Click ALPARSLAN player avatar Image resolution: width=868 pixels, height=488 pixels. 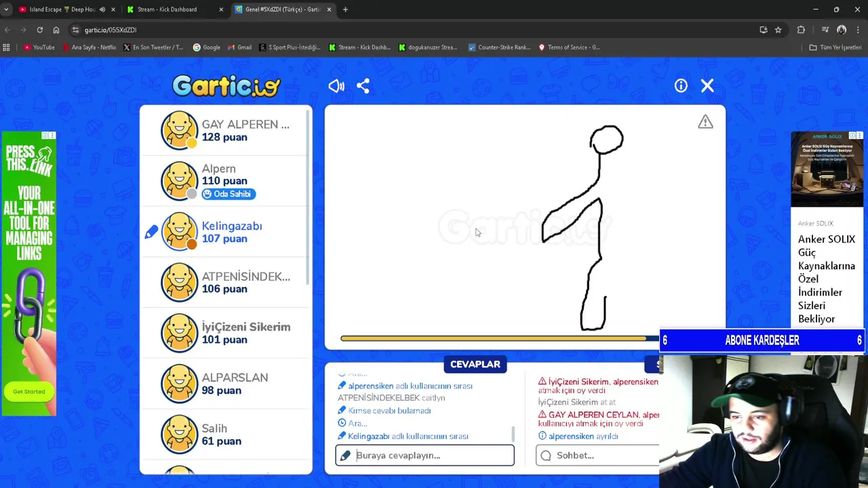tap(179, 384)
